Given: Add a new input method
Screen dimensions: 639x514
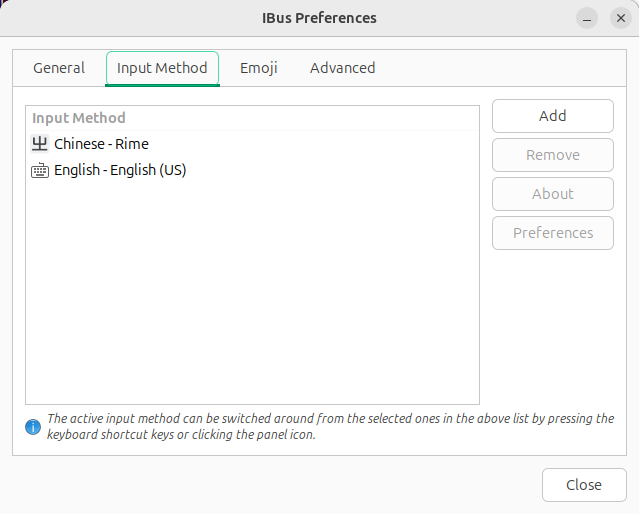Looking at the screenshot, I should (x=553, y=116).
